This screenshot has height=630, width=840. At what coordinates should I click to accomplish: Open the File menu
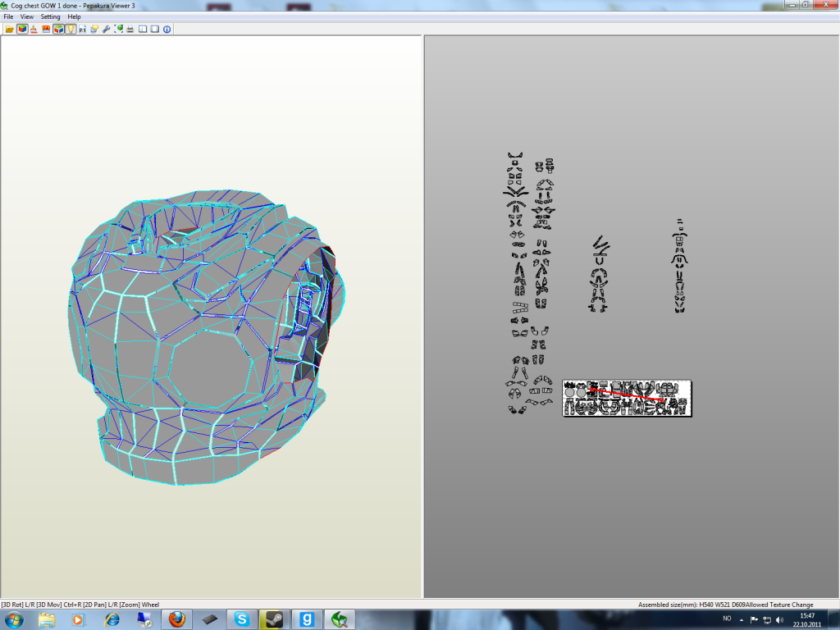pos(8,16)
